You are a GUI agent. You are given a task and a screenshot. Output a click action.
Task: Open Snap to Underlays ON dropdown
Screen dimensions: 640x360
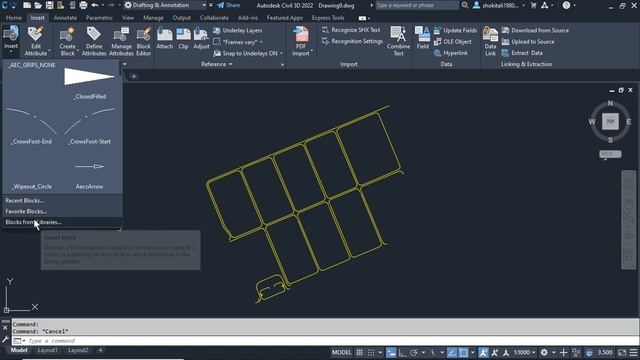(x=281, y=53)
